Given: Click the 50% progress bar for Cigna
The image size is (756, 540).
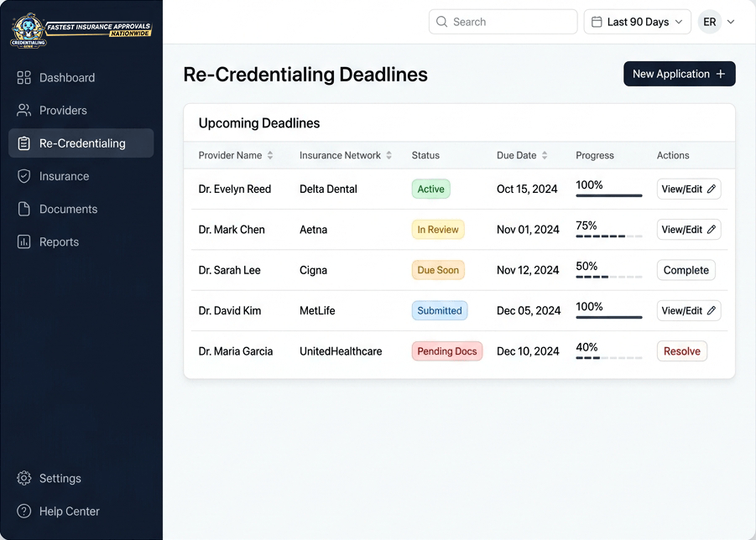Looking at the screenshot, I should (x=609, y=277).
